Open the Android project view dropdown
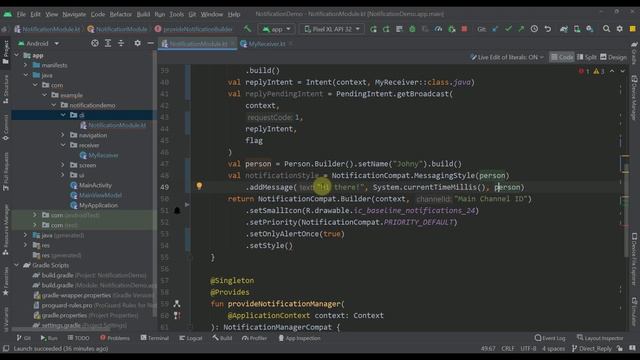 pos(38,43)
